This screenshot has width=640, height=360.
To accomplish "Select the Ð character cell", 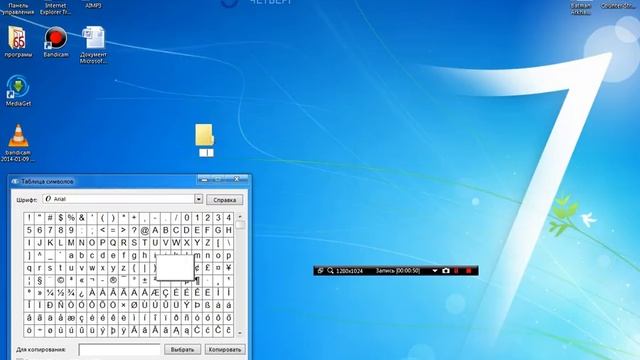I will 50,305.
